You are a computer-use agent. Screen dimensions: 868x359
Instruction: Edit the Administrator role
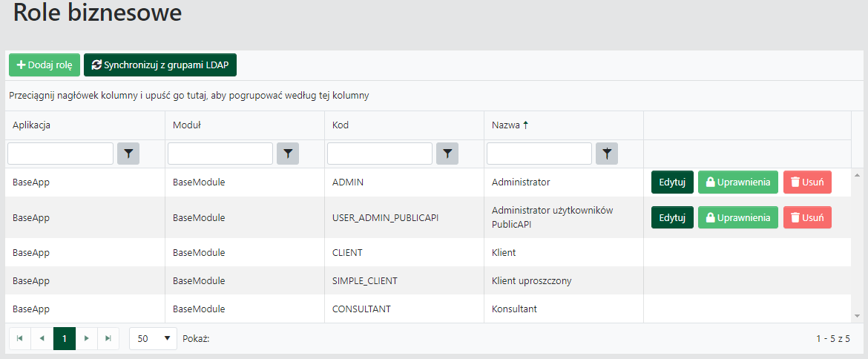tap(672, 182)
